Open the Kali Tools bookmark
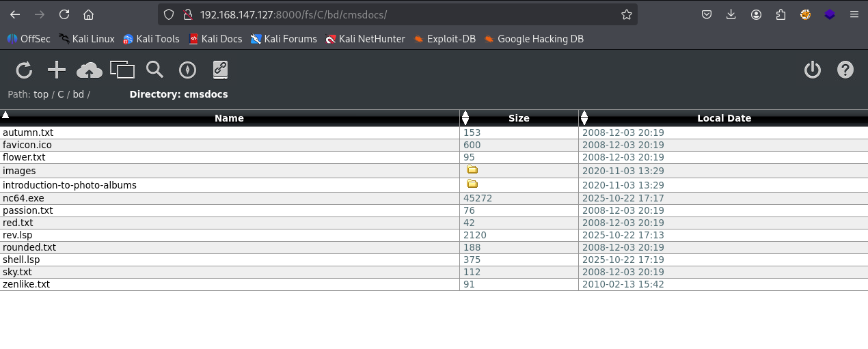Screen dimensions: 868x349 click(151, 39)
